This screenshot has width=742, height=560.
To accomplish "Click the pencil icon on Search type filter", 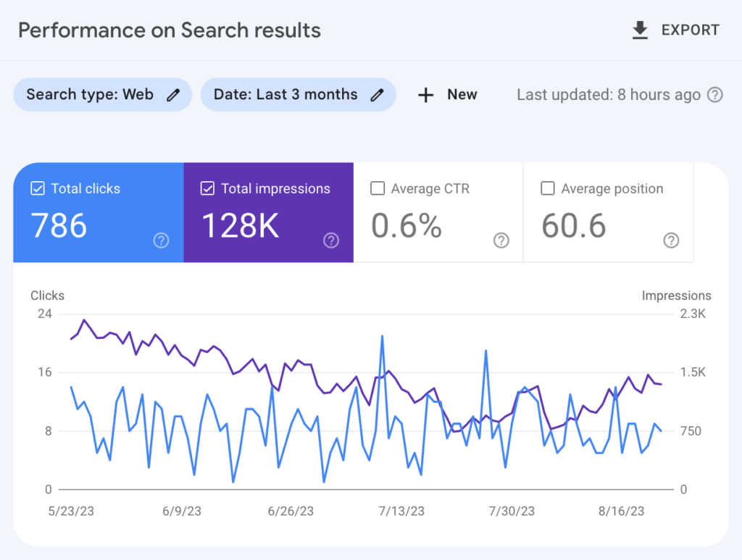I will coord(173,94).
